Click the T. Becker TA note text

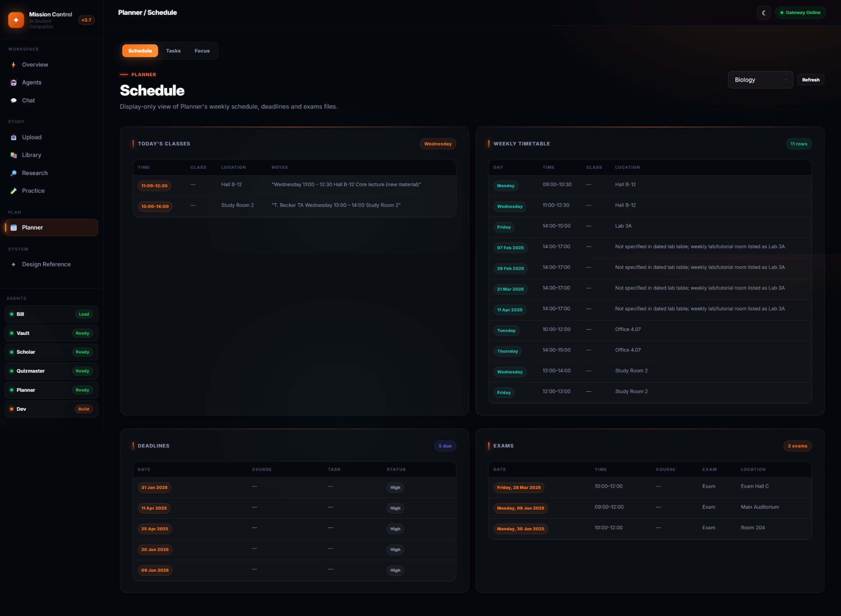pyautogui.click(x=336, y=205)
